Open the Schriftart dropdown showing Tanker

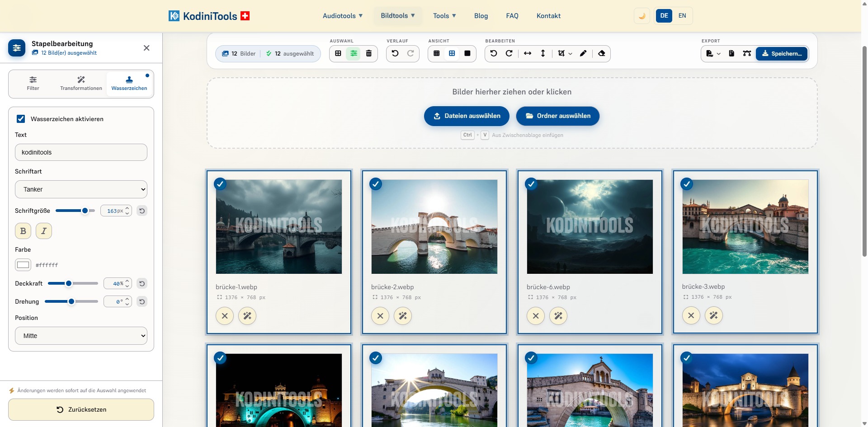(81, 189)
